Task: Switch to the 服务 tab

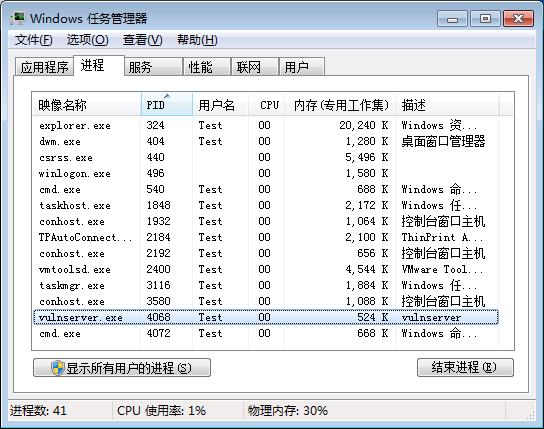Action: 153,67
